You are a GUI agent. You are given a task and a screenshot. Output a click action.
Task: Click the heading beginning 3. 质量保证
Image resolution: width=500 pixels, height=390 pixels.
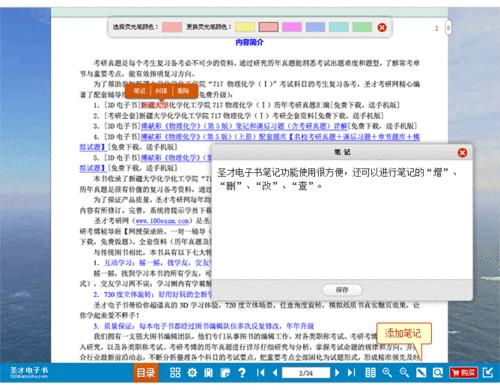(x=204, y=326)
